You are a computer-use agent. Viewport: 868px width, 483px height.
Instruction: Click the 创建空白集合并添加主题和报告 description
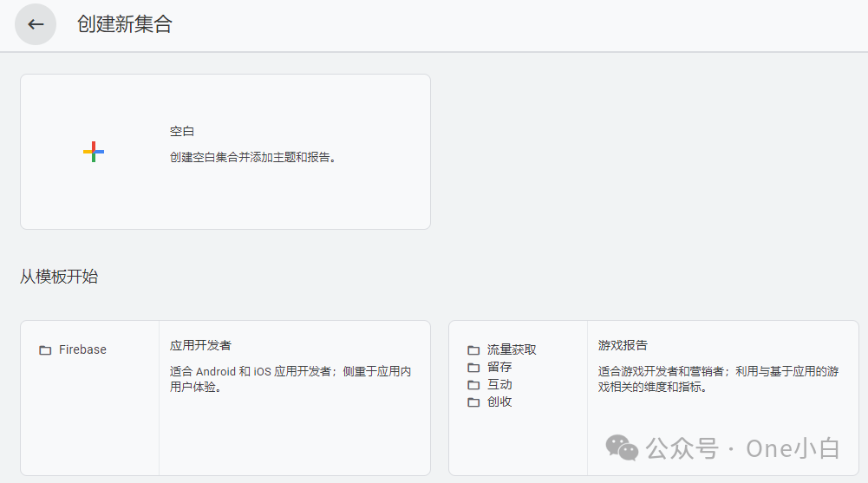point(253,157)
